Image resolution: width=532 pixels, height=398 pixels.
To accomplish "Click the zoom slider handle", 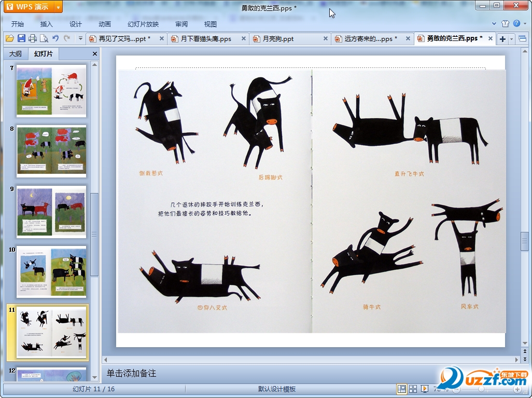I will tap(482, 389).
